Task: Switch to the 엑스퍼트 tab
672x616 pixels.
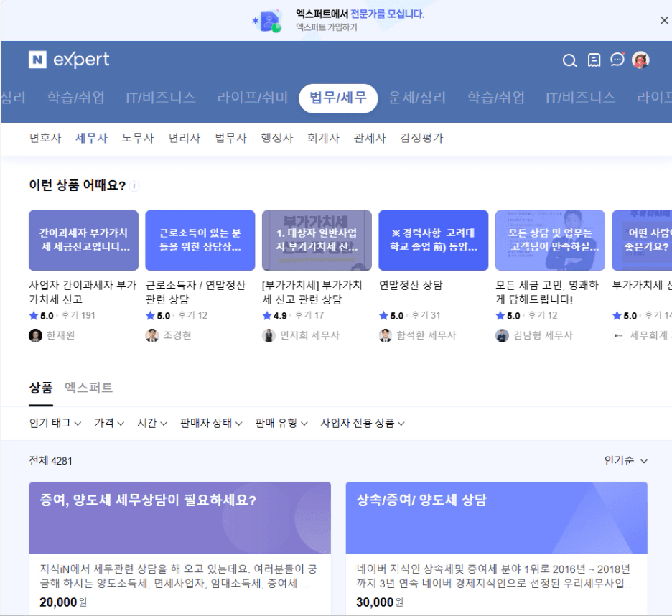Action: click(88, 388)
